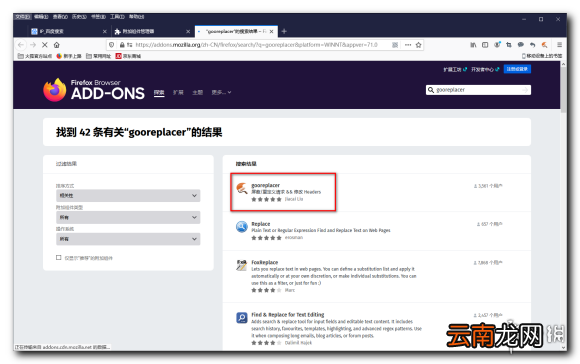Open the FoxReplace add-on title link

coord(264,262)
